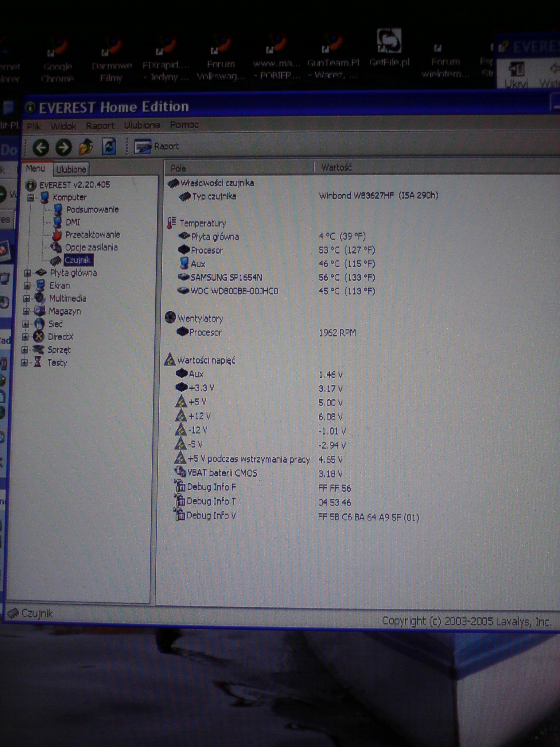560x747 pixels.
Task: Open the Widok menu
Action: tap(63, 126)
